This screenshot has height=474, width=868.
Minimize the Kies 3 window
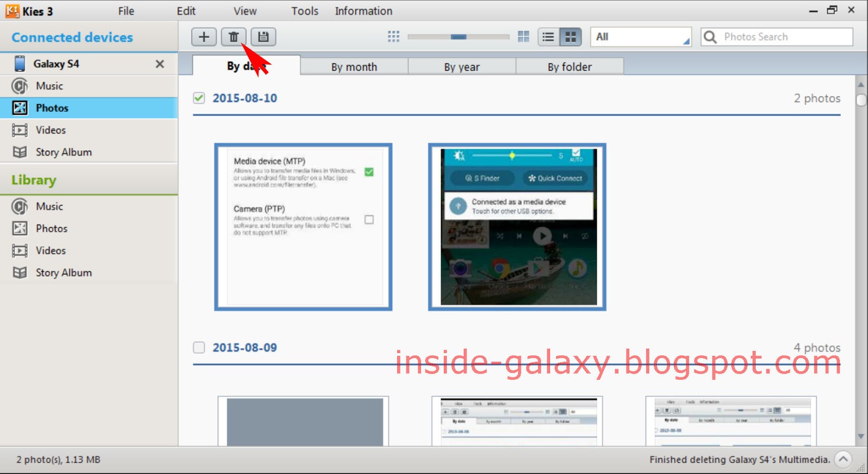(x=813, y=11)
